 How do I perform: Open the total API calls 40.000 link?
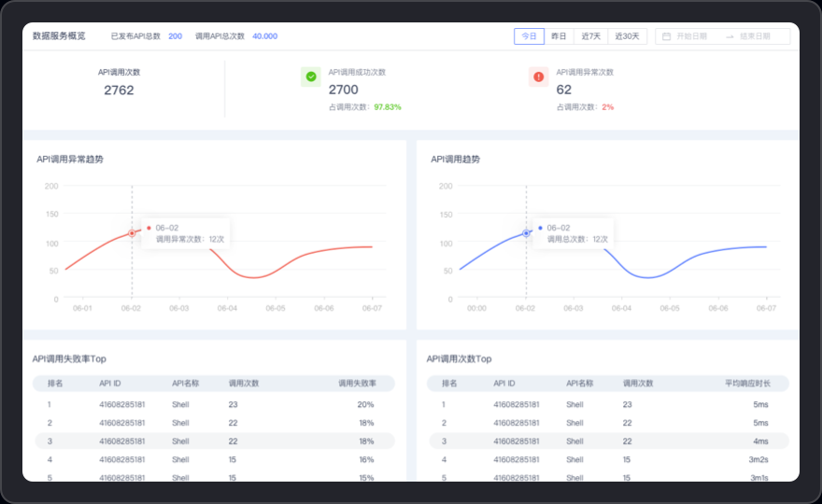[264, 36]
